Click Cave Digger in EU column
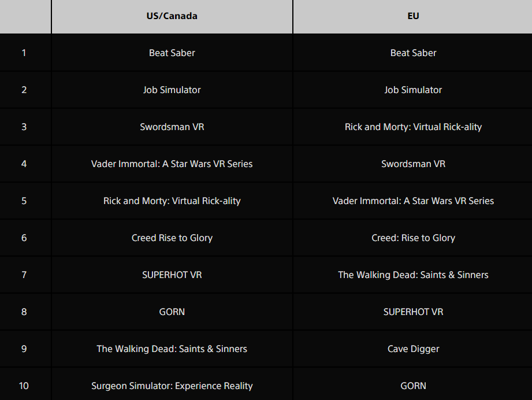532x400 pixels. 413,349
